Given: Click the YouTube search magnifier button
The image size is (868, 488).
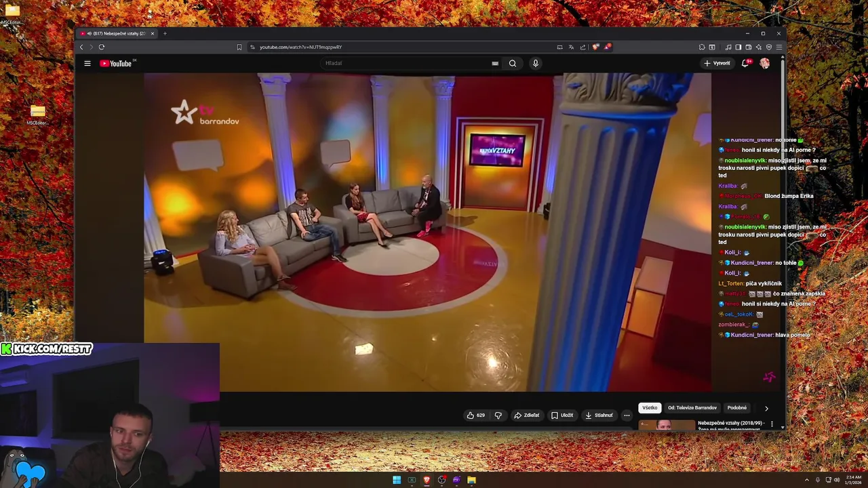Looking at the screenshot, I should (x=513, y=63).
